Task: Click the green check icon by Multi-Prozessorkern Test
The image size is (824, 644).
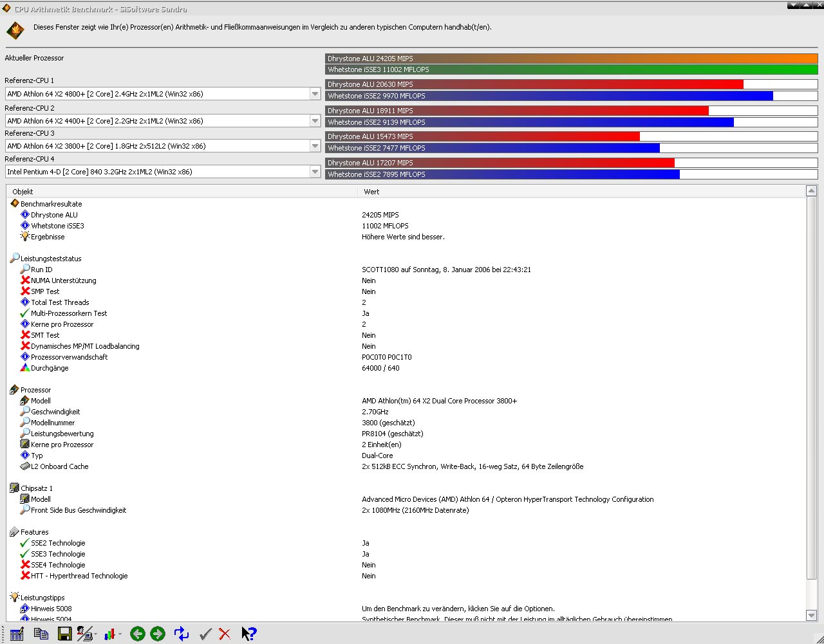Action: pyautogui.click(x=25, y=313)
